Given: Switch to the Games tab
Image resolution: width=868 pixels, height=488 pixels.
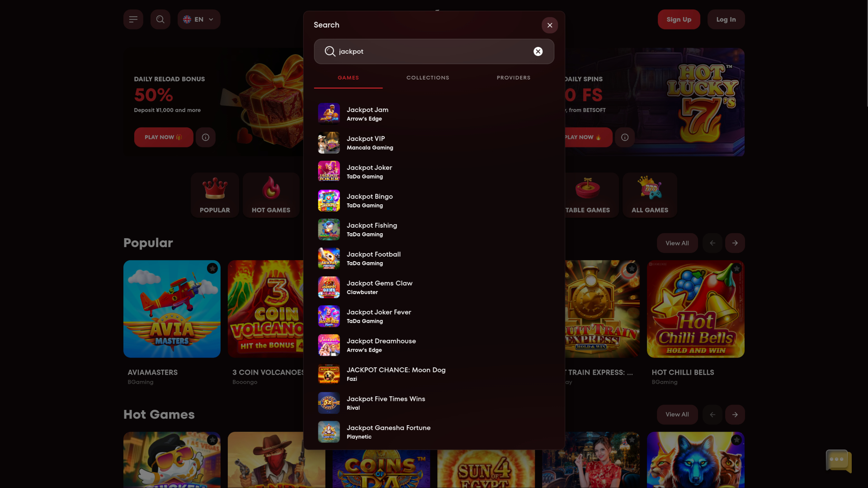Looking at the screenshot, I should click(348, 78).
